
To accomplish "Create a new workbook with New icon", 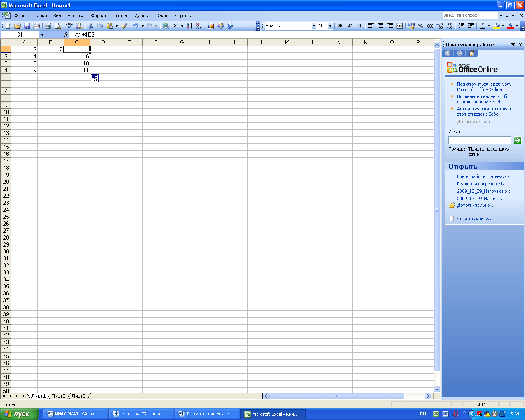I will pyautogui.click(x=8, y=26).
